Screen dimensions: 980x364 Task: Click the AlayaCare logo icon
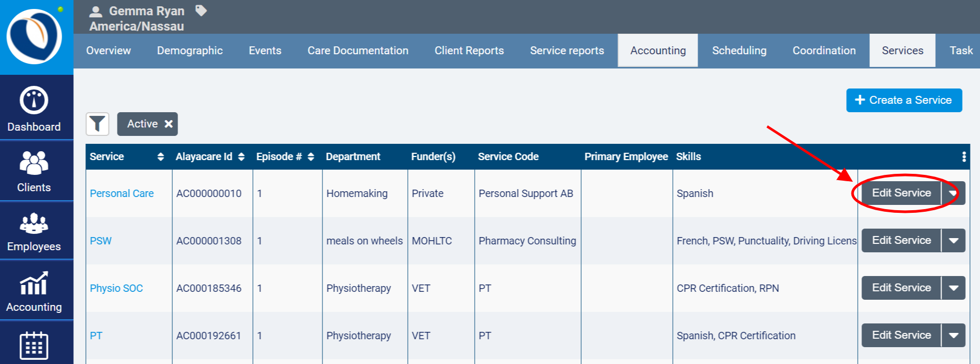point(34,37)
